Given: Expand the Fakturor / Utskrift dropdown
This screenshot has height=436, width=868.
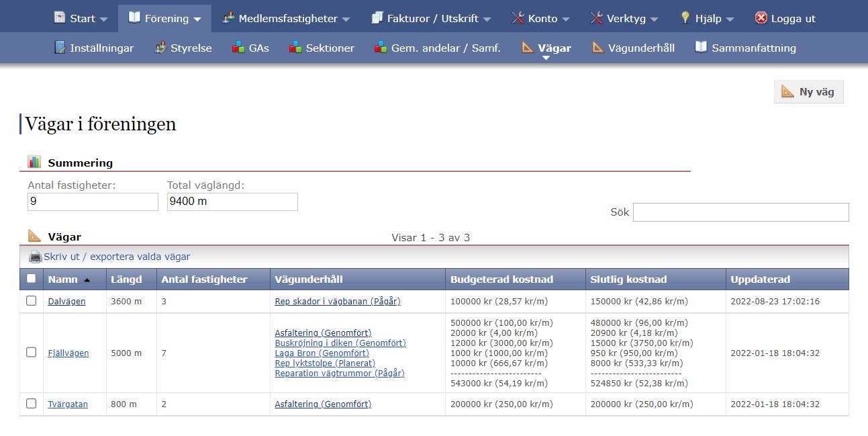Looking at the screenshot, I should (x=431, y=18).
